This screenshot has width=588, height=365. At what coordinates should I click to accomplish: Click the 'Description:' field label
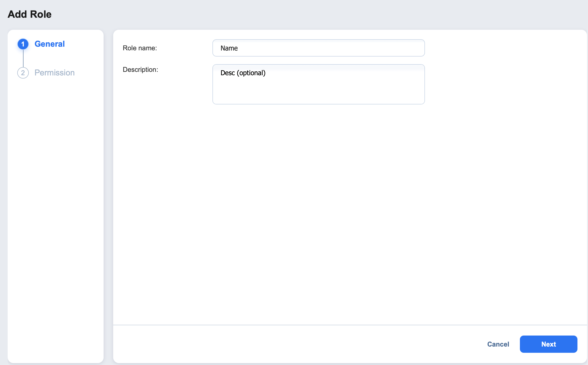[140, 69]
